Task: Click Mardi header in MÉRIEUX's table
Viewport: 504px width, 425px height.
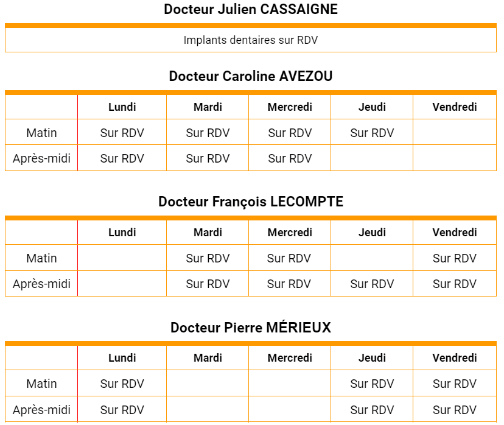Action: point(208,358)
